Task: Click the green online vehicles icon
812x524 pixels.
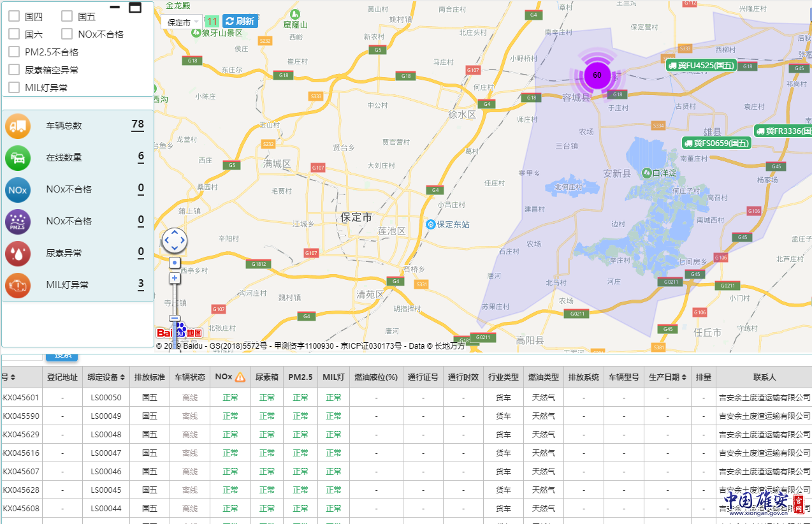Action: point(18,157)
